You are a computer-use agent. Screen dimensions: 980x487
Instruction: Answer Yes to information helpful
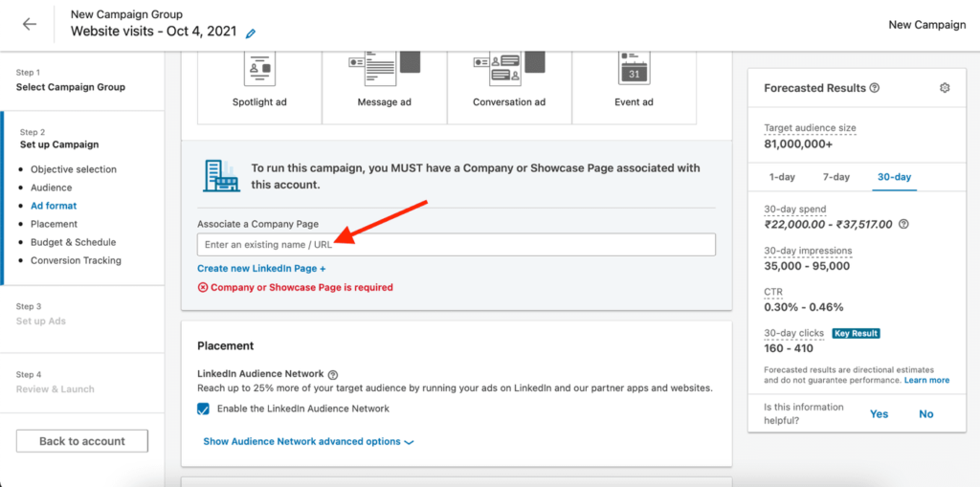pos(879,414)
